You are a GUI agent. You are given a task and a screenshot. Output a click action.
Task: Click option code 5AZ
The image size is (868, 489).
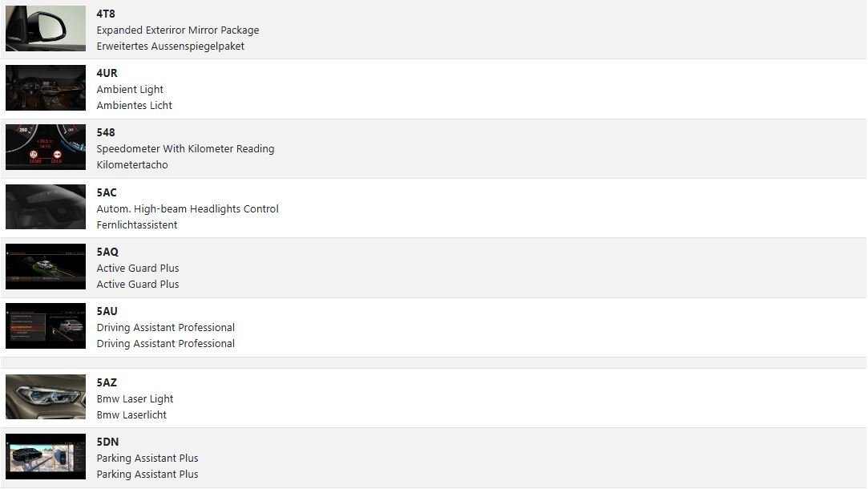[x=107, y=382]
